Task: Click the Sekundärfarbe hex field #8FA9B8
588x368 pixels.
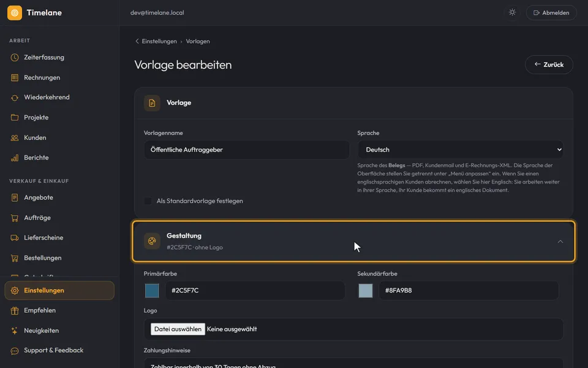Action: (x=469, y=290)
